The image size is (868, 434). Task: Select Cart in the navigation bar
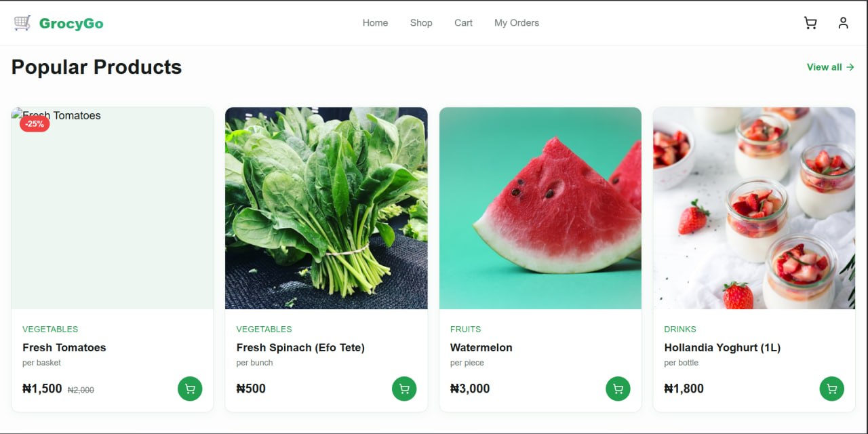[x=463, y=23]
